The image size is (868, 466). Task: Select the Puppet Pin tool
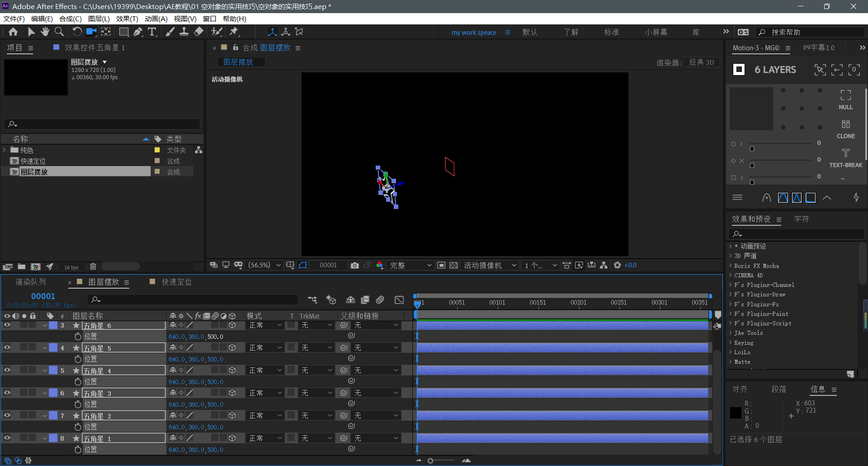[x=234, y=32]
